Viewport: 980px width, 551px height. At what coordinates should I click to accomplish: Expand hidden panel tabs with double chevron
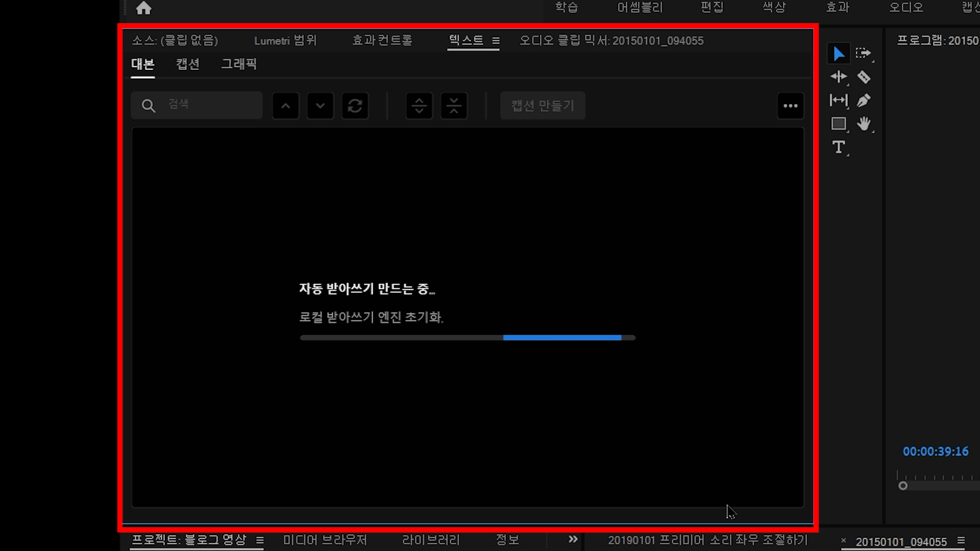573,539
